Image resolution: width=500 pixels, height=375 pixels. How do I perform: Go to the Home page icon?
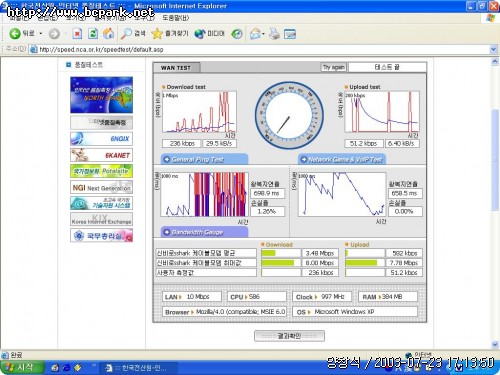108,34
